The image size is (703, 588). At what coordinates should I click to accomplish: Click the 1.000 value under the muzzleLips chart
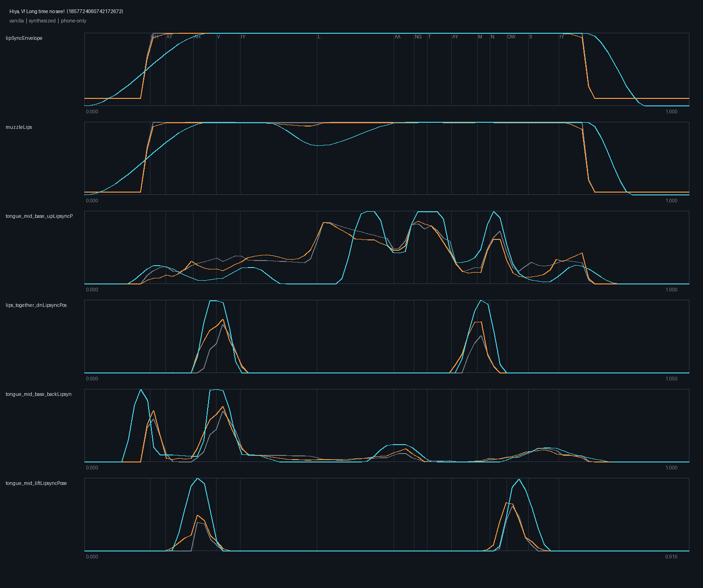(672, 201)
